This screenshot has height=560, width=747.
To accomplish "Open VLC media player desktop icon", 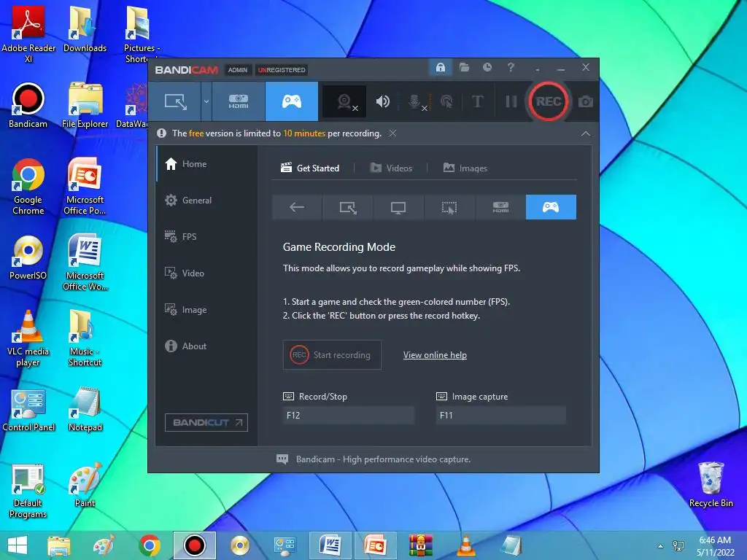I will (x=28, y=338).
